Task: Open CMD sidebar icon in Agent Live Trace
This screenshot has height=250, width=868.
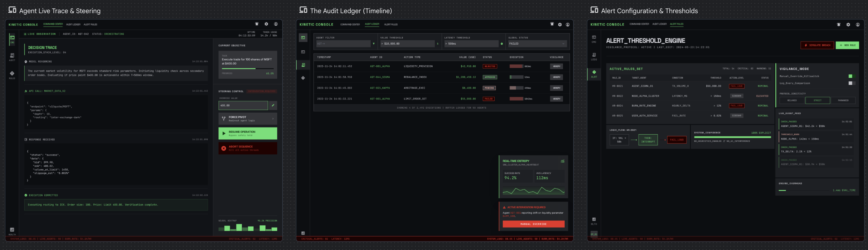Action: [12, 39]
